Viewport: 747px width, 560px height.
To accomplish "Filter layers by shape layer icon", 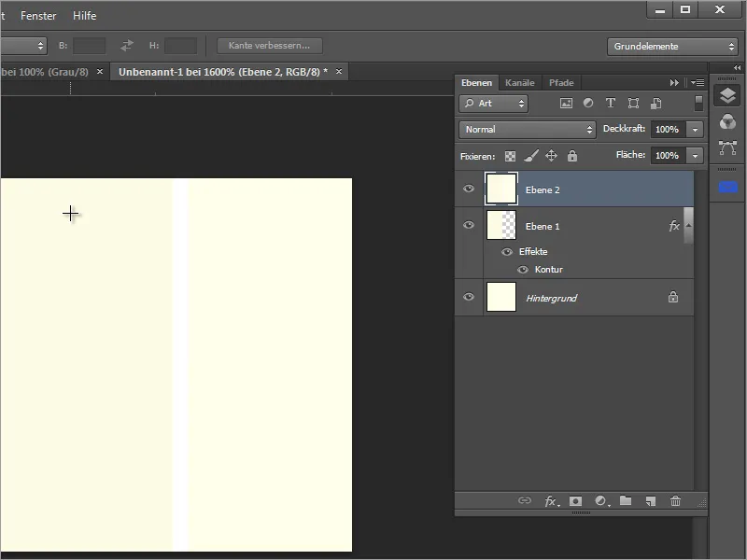I will pyautogui.click(x=633, y=104).
